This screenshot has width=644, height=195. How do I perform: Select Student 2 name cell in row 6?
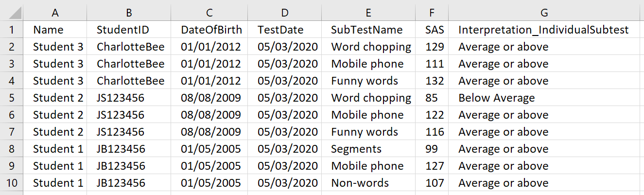click(55, 115)
